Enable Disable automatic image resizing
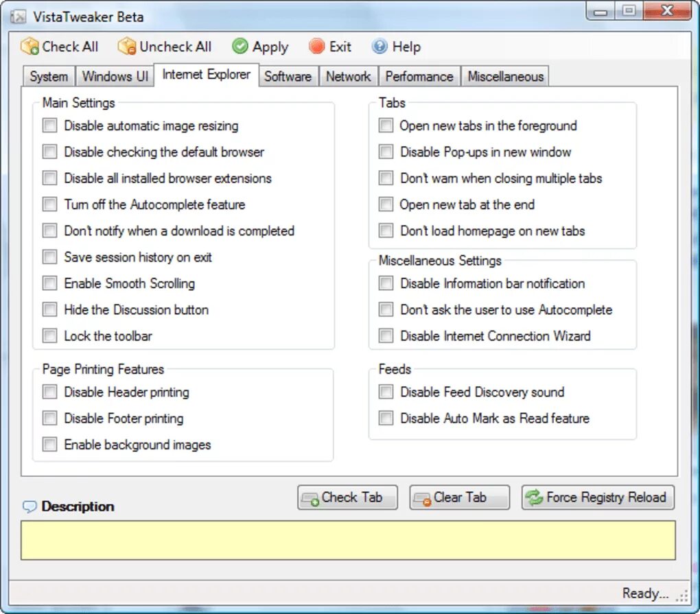Screen dimensions: 700x614 49,126
